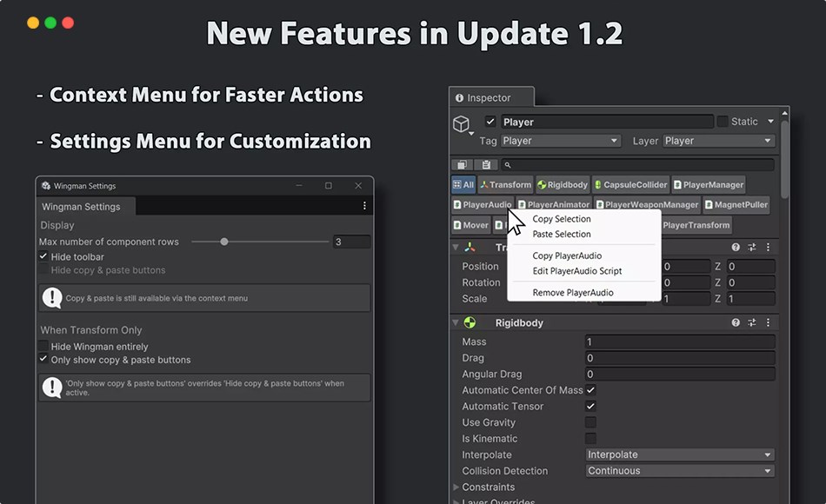Open Rigidbody component help icon
This screenshot has width=826, height=504.
pyautogui.click(x=736, y=322)
